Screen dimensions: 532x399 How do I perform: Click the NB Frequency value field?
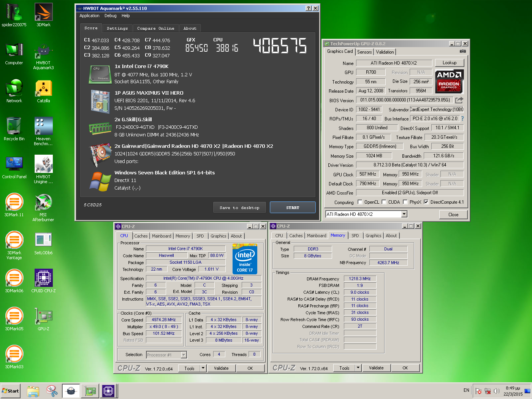[388, 263]
